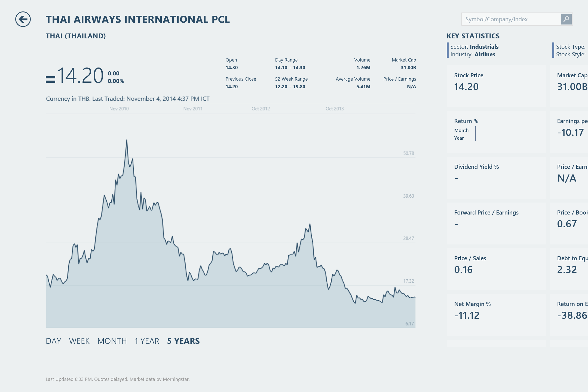Click the 52 Week Range 12.20 - 19.80
The width and height of the screenshot is (588, 392).
tap(290, 87)
